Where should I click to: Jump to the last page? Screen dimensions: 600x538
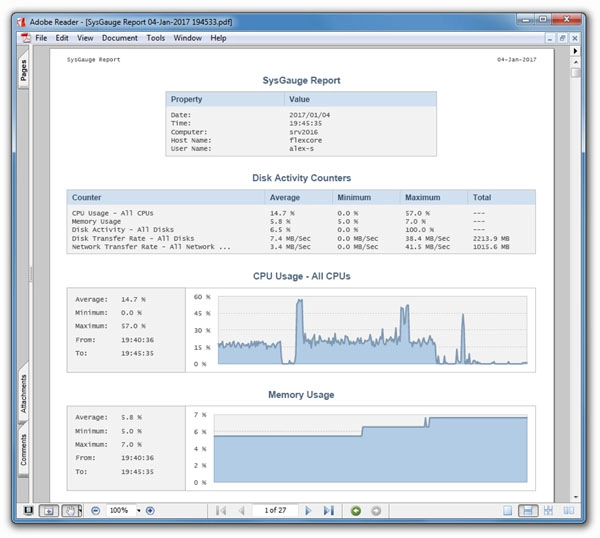click(x=329, y=510)
